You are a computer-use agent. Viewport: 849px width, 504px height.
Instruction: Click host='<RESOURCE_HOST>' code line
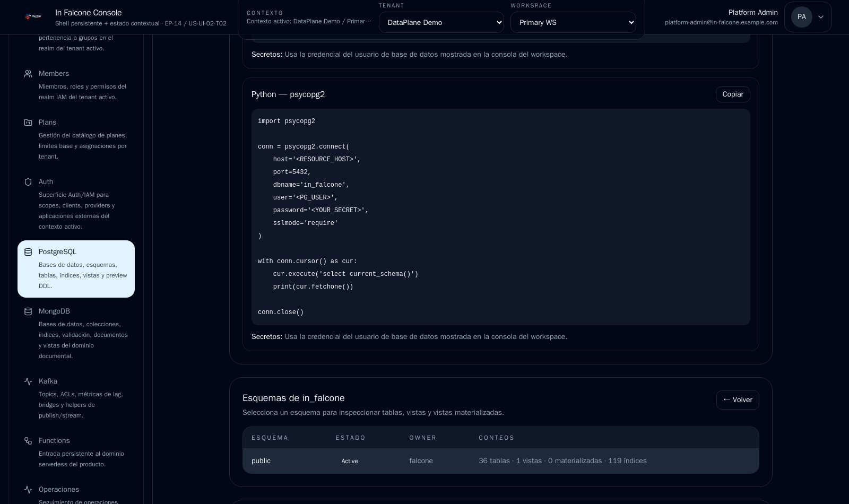pyautogui.click(x=317, y=160)
